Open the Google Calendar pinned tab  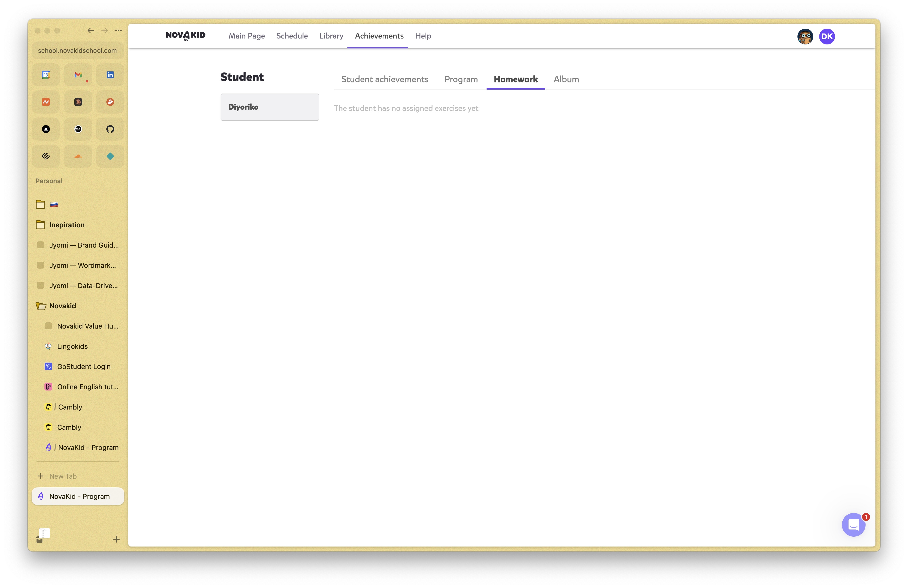tap(46, 75)
